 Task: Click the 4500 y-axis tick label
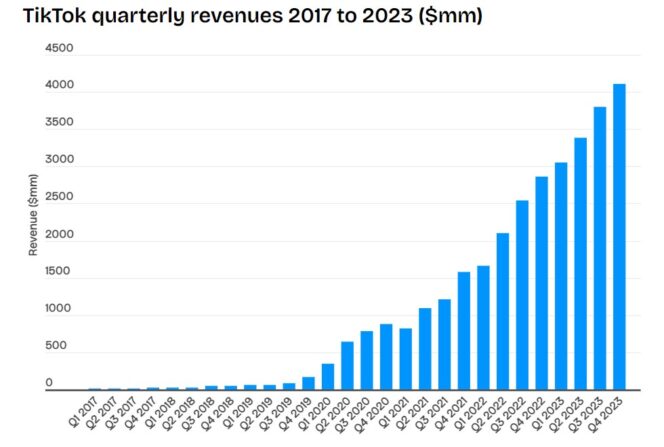coord(58,48)
